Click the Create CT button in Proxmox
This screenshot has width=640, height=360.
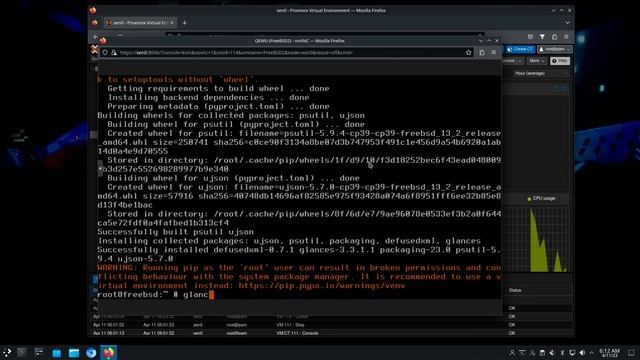520,49
